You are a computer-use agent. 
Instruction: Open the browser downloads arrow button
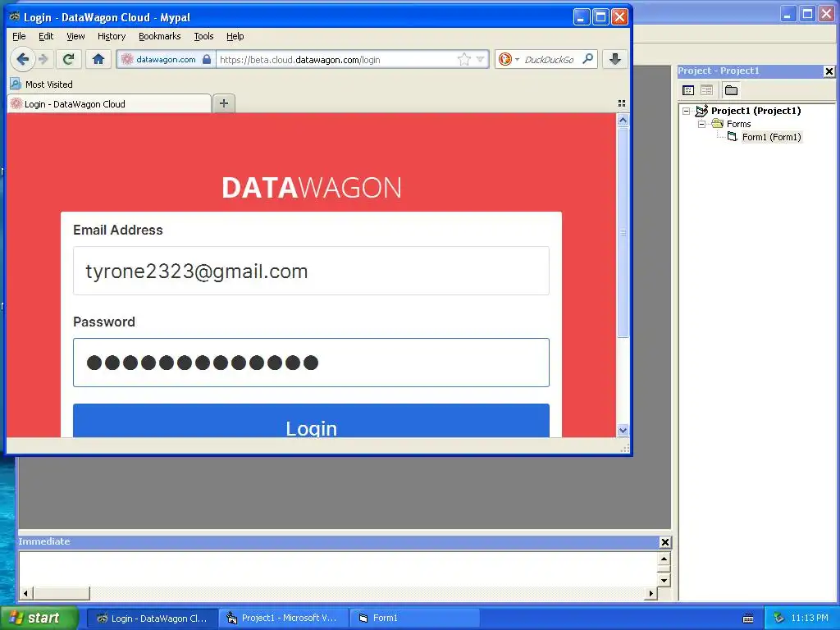(615, 59)
